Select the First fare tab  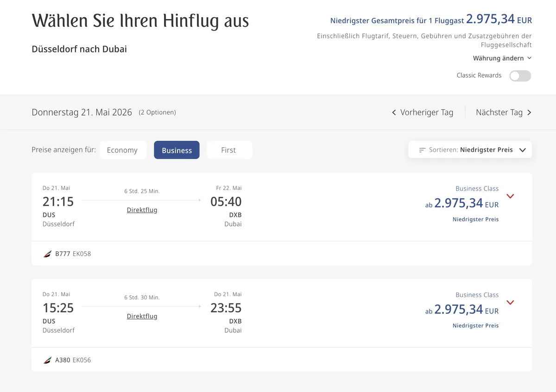pyautogui.click(x=229, y=150)
